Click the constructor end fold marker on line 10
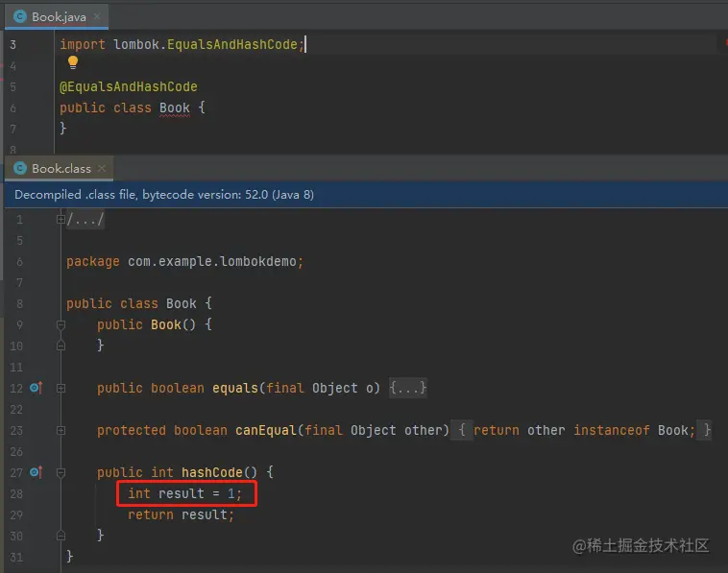The image size is (728, 573). (61, 346)
